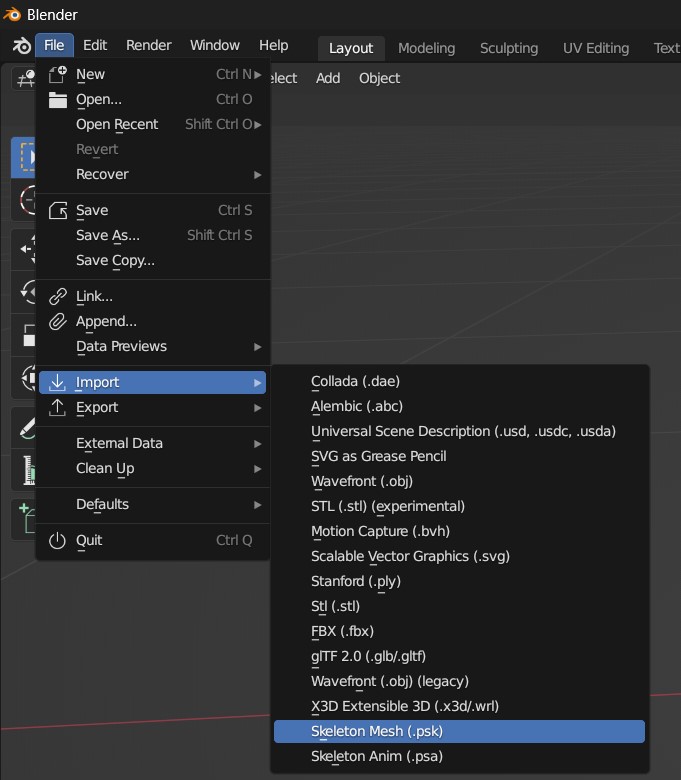Choose Save Copy... entry

pyautogui.click(x=152, y=260)
